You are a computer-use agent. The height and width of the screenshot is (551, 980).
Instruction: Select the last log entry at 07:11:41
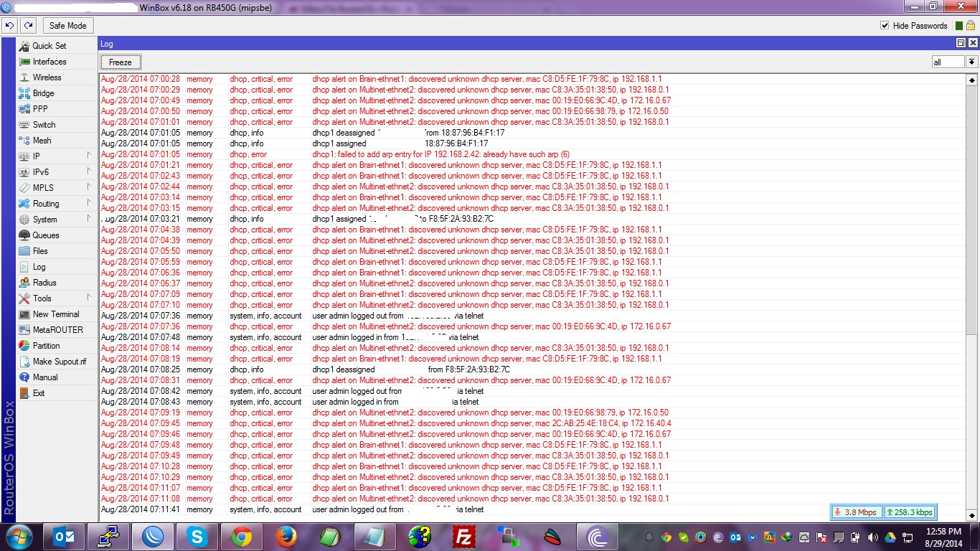pyautogui.click(x=533, y=509)
